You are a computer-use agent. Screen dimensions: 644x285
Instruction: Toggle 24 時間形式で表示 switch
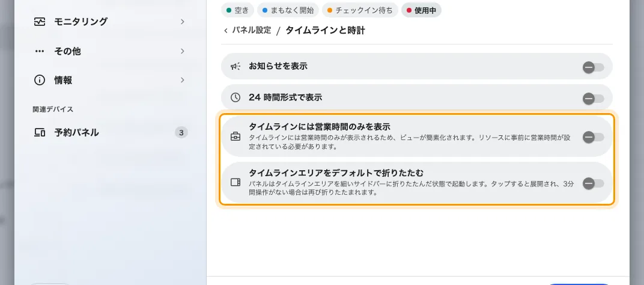(x=593, y=98)
